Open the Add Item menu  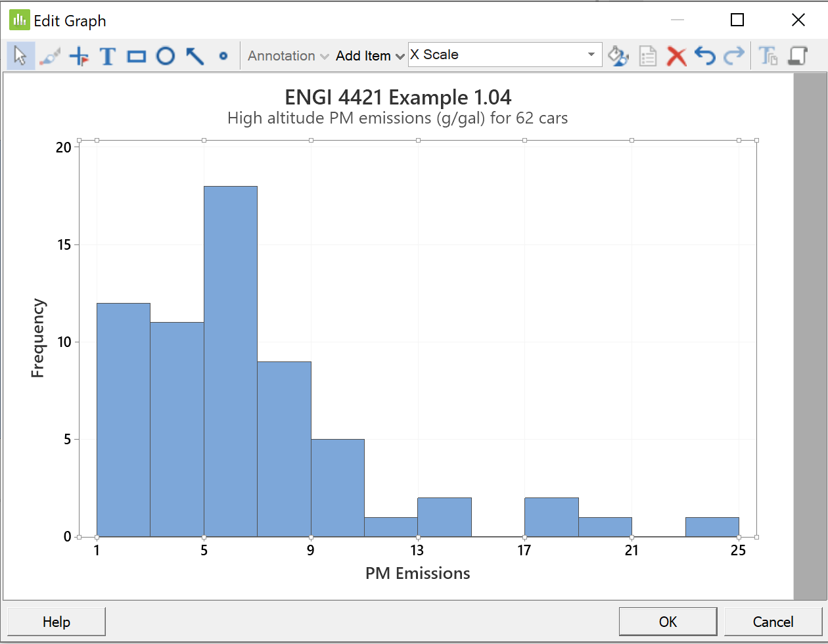[x=370, y=56]
